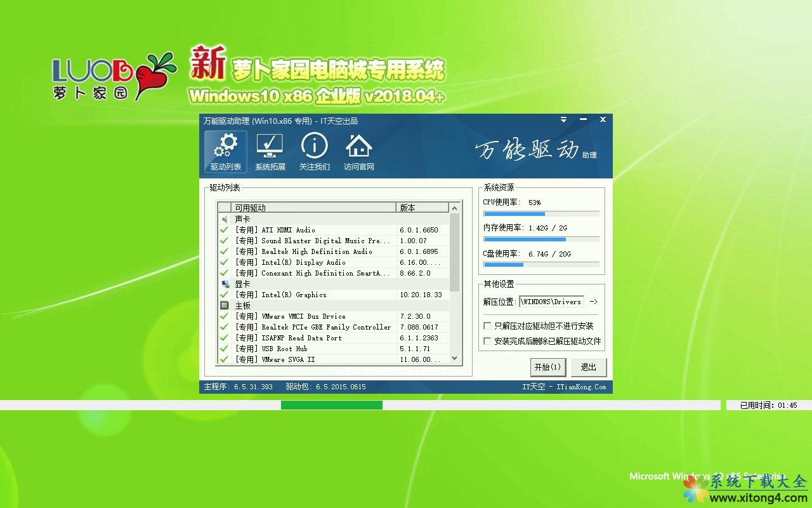
Task: Click the display icon beside 显卡
Action: pos(224,284)
